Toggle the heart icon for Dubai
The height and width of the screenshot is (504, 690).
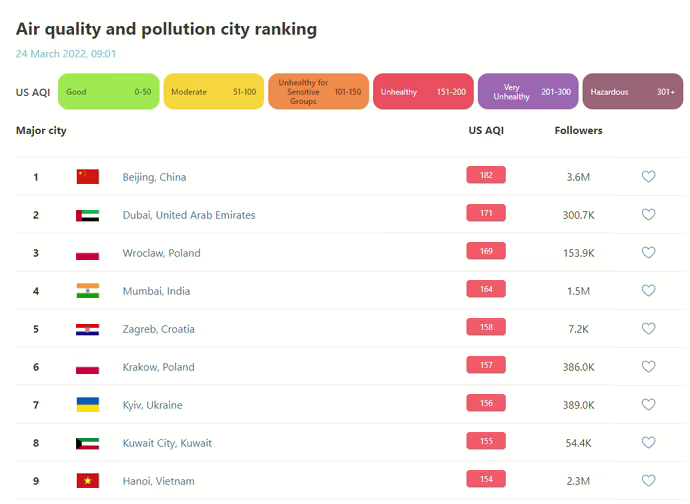(x=648, y=215)
